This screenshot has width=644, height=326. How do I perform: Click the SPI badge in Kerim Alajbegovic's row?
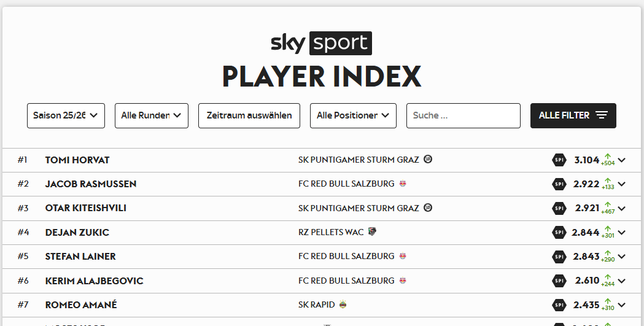pos(559,281)
